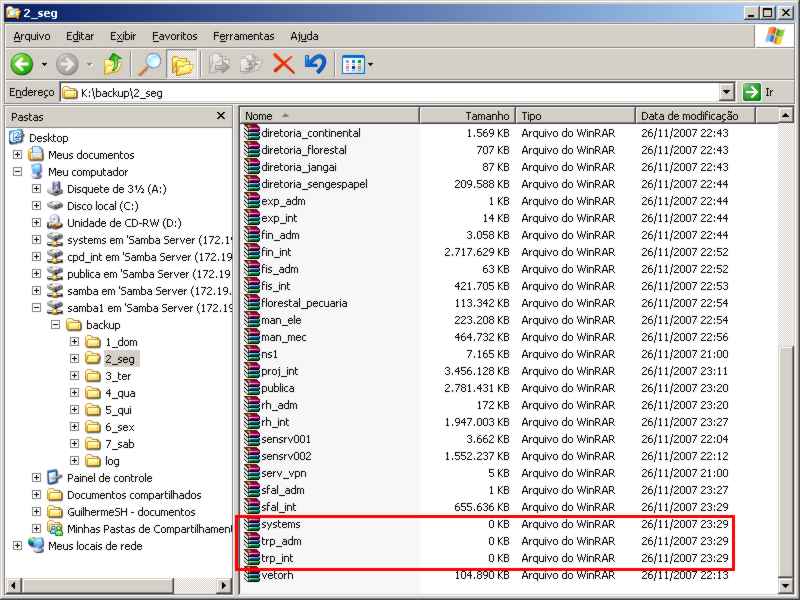The width and height of the screenshot is (800, 600).
Task: Sort by Data de modificação column
Action: [695, 116]
